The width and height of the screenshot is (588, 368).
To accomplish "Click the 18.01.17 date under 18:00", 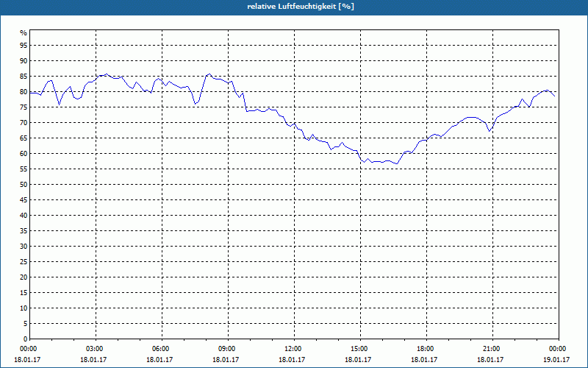I will pos(424,360).
